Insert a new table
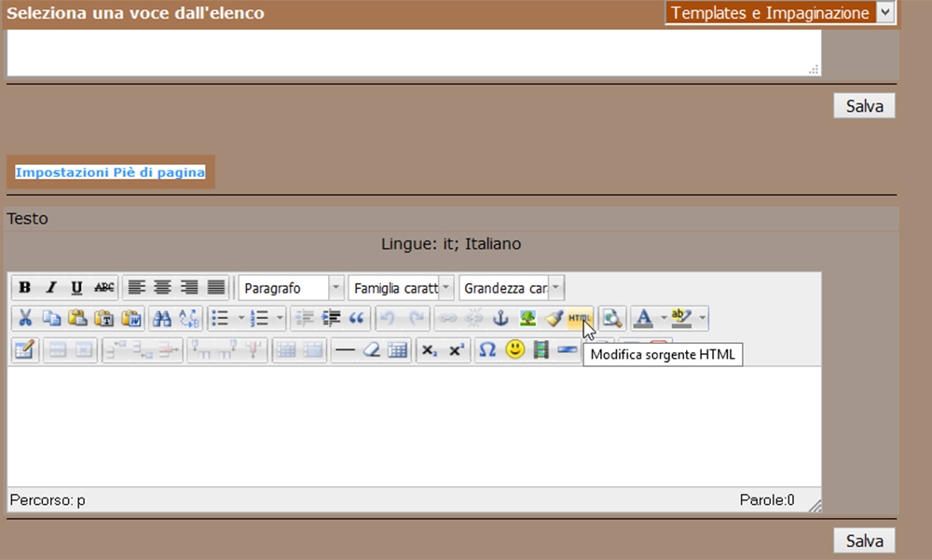Viewport: 932px width, 560px height. point(398,349)
